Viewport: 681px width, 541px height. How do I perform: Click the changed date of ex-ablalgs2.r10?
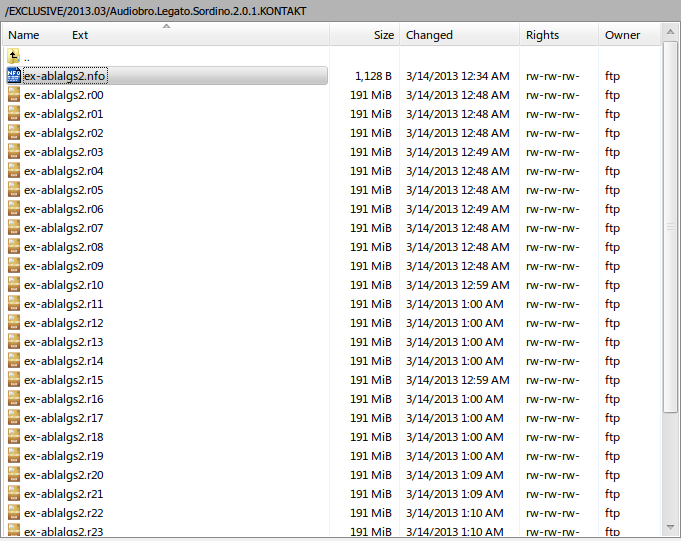pos(457,285)
